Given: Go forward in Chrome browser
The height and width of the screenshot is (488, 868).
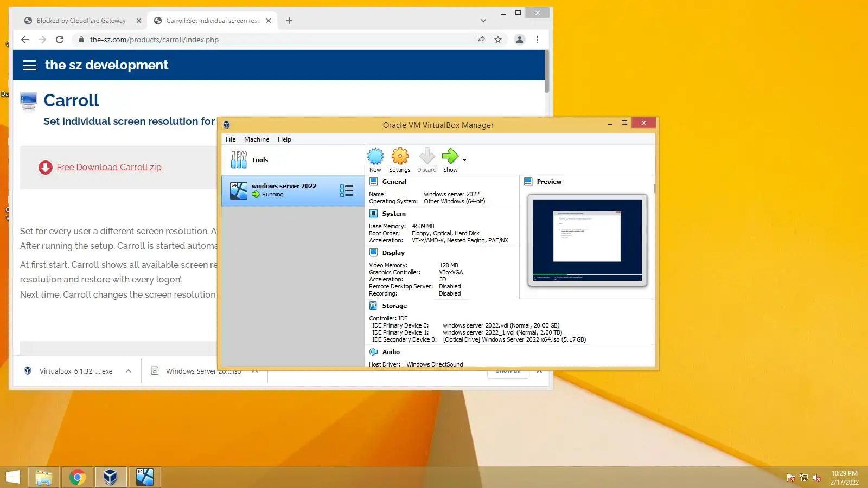Looking at the screenshot, I should point(42,40).
